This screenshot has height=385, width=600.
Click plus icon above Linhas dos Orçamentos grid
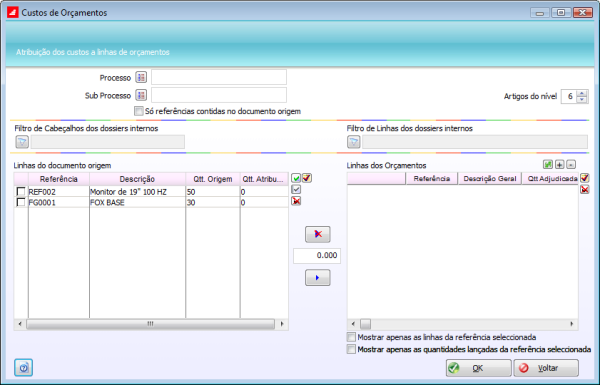(559, 165)
